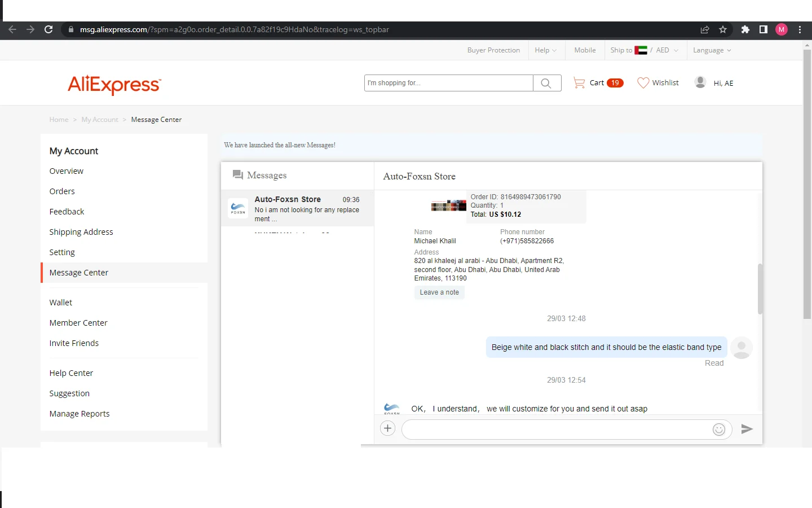
Task: Click the Wishlist text link
Action: 665,83
